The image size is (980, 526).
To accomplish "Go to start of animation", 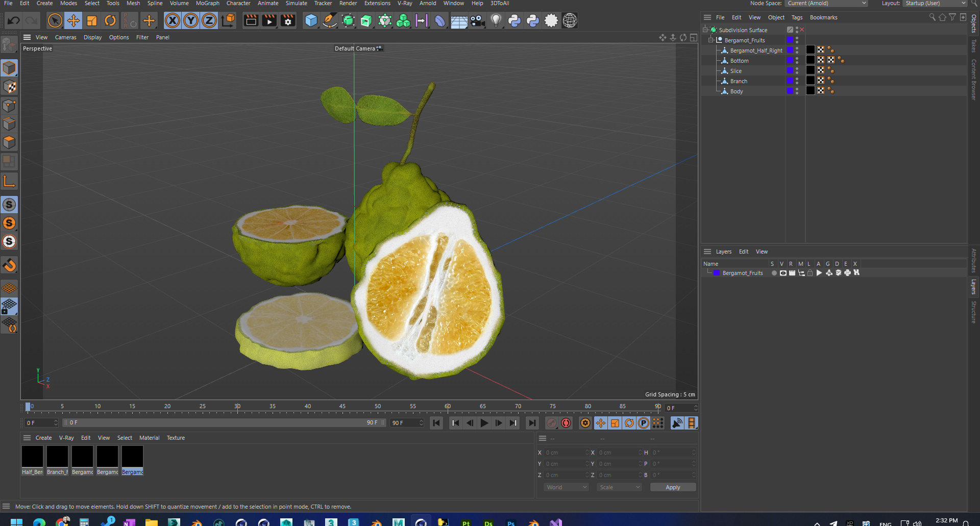I will (x=436, y=423).
